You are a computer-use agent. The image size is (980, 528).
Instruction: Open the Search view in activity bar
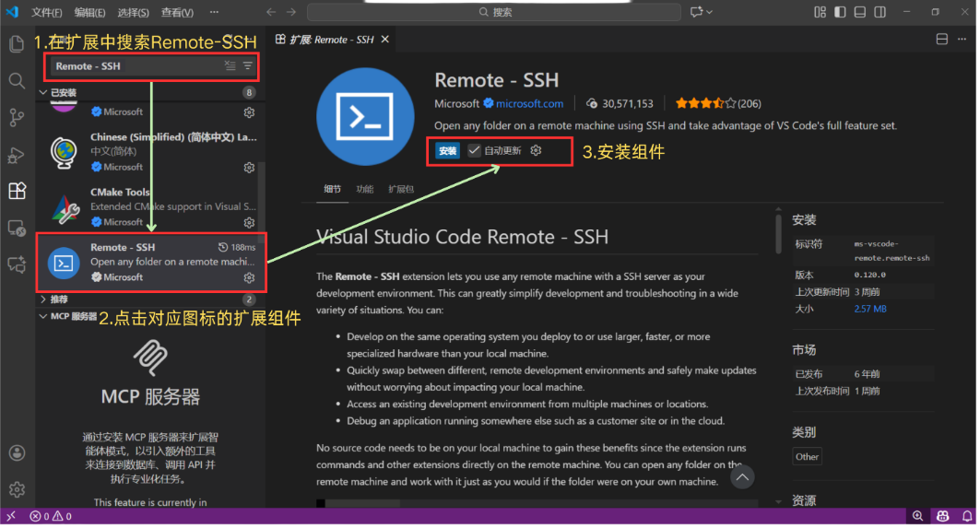pyautogui.click(x=17, y=80)
